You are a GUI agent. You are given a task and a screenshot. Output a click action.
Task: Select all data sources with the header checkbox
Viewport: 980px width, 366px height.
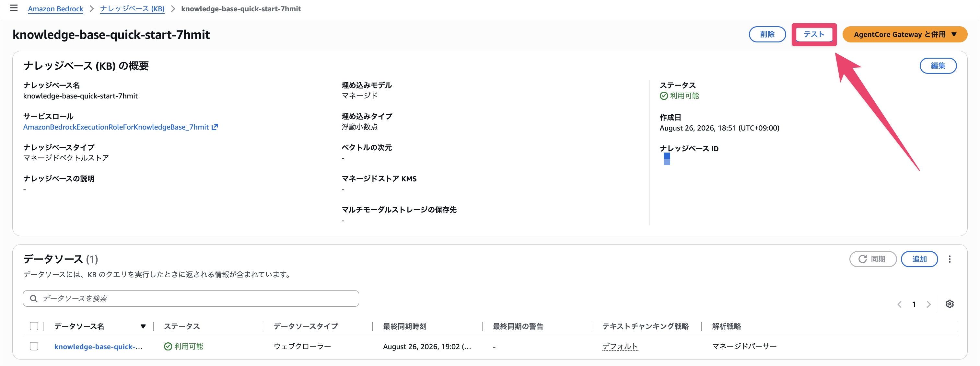coord(34,326)
